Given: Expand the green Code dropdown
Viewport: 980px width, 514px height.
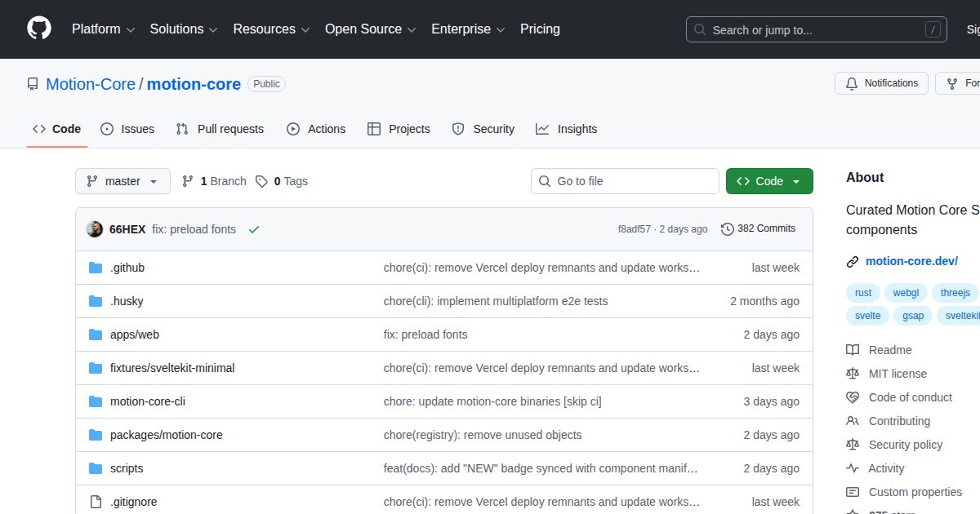Looking at the screenshot, I should [x=768, y=181].
